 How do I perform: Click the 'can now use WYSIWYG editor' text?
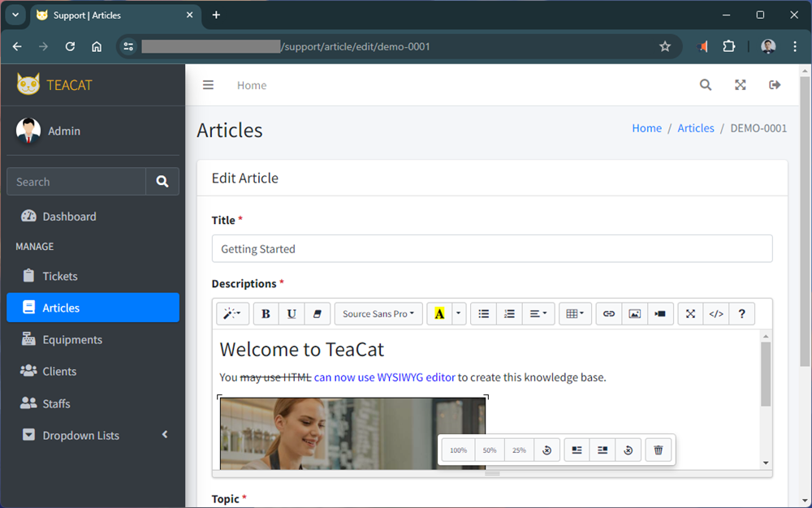384,377
